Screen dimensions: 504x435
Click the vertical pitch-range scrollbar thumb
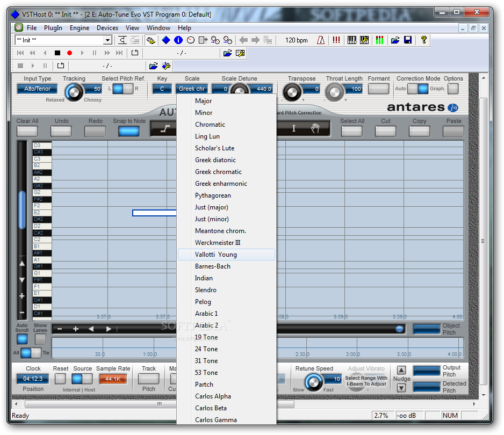tap(22, 209)
